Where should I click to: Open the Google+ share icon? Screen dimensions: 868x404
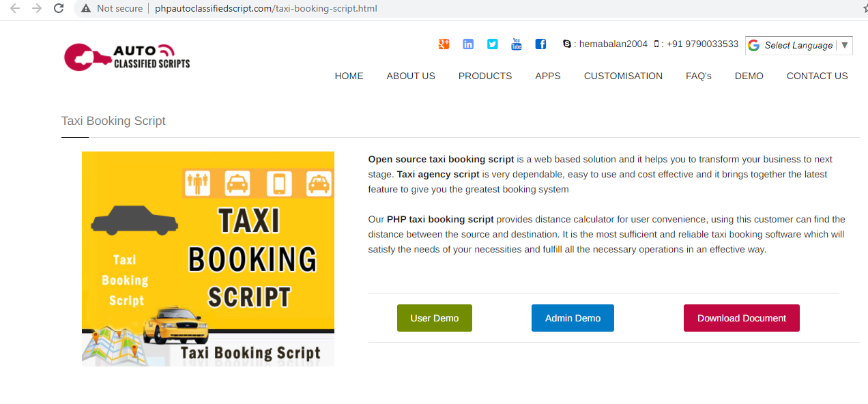tap(444, 44)
